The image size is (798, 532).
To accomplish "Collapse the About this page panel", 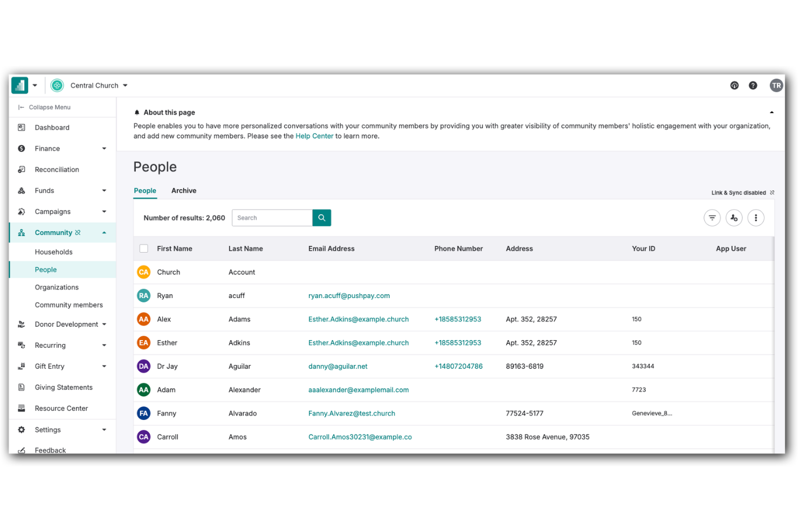I will point(771,112).
